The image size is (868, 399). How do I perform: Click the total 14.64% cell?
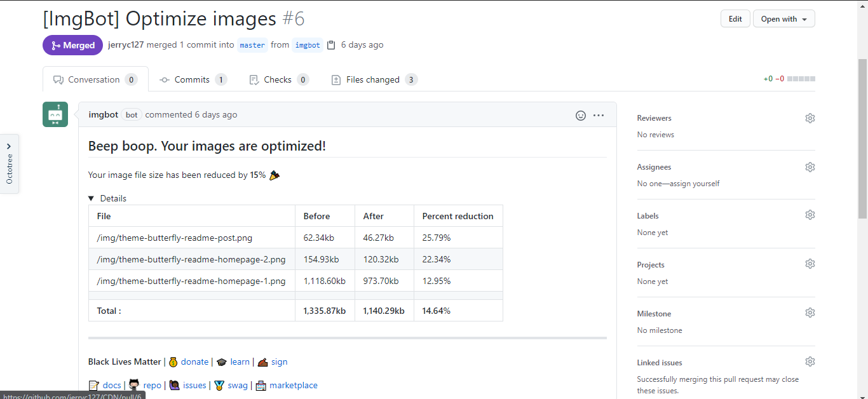(x=458, y=311)
